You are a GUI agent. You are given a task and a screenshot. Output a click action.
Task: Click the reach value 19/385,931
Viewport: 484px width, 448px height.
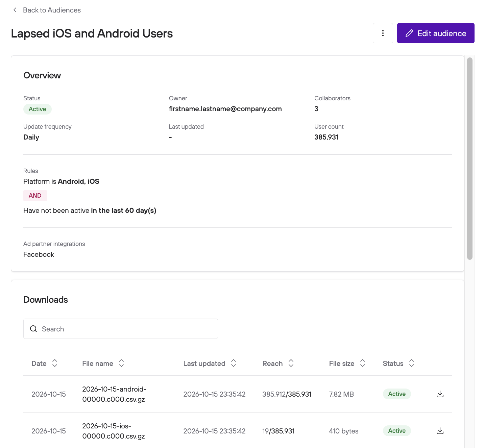point(279,431)
